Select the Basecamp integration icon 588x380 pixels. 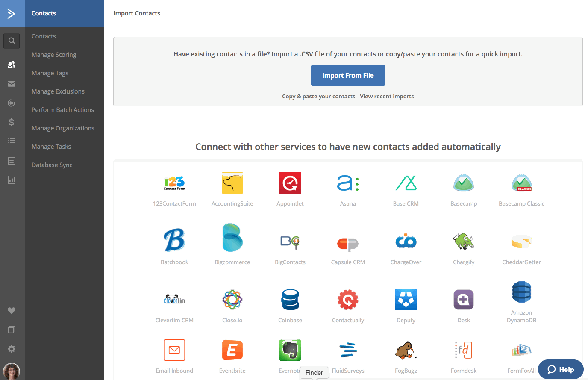point(464,183)
